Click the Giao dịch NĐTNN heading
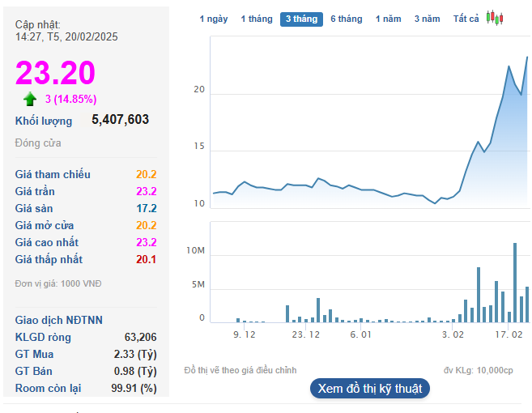 click(59, 320)
